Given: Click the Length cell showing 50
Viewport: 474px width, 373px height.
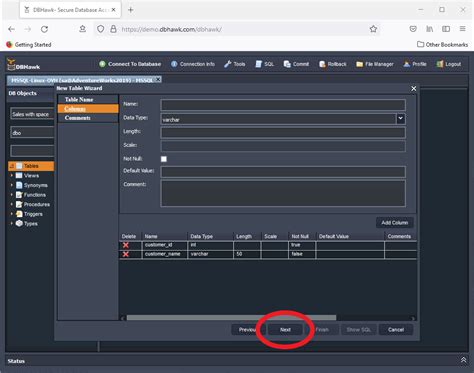Looking at the screenshot, I should tap(247, 254).
